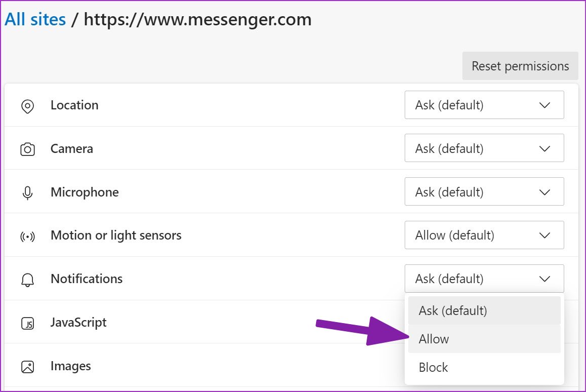The image size is (586, 392).
Task: Click the JavaScript (JS) icon
Action: pos(28,322)
